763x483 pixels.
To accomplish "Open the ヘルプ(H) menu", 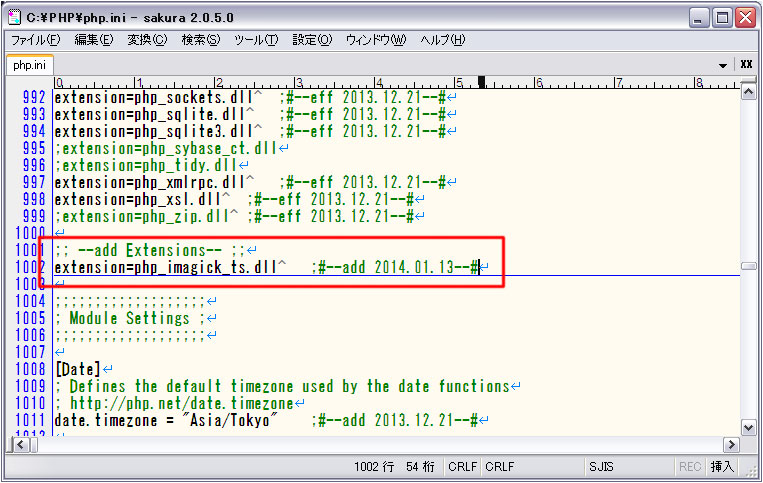I will 443,39.
